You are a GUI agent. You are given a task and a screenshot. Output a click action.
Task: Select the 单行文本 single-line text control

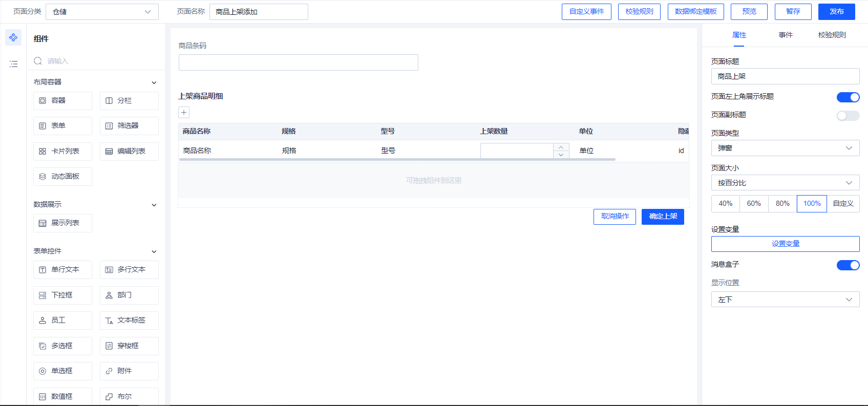(x=62, y=270)
